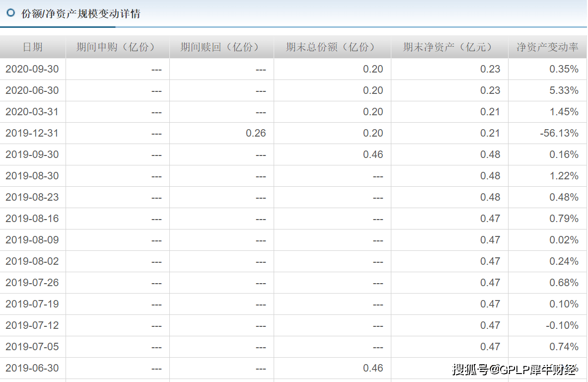
Task: Click the date 2019-07-26
Action: [32, 283]
